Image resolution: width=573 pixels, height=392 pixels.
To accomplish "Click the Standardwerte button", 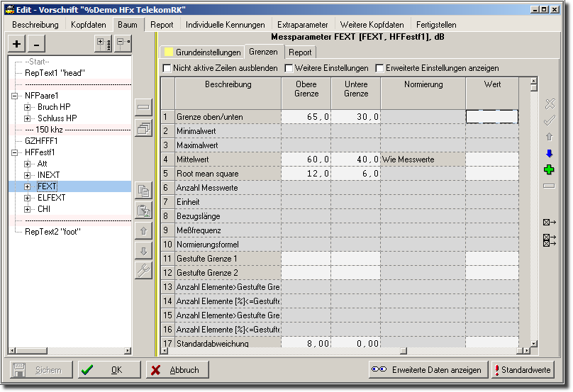I will tap(523, 370).
